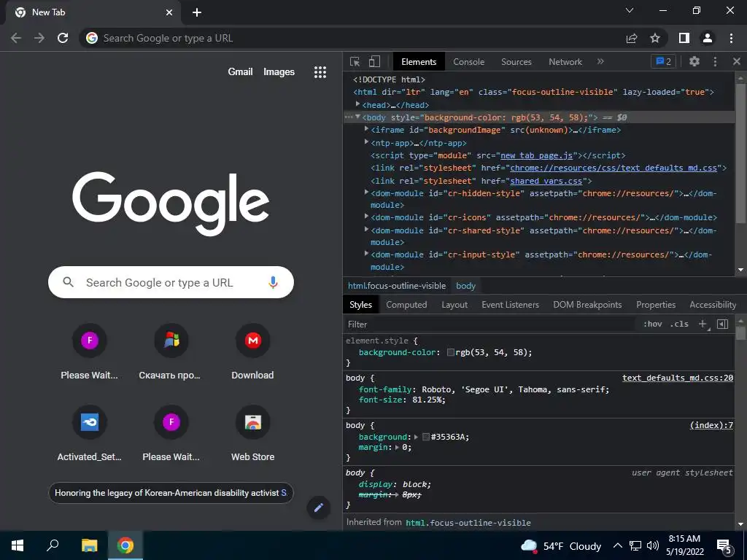The image size is (747, 560).
Task: Expand the cr-hidden-style dom-module node
Action: 366,192
